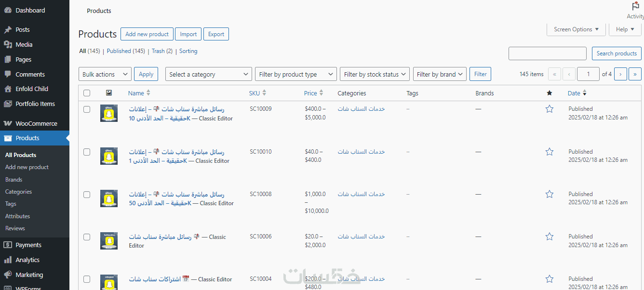Open the Portfolio Items icon
644x290 pixels.
pyautogui.click(x=8, y=104)
